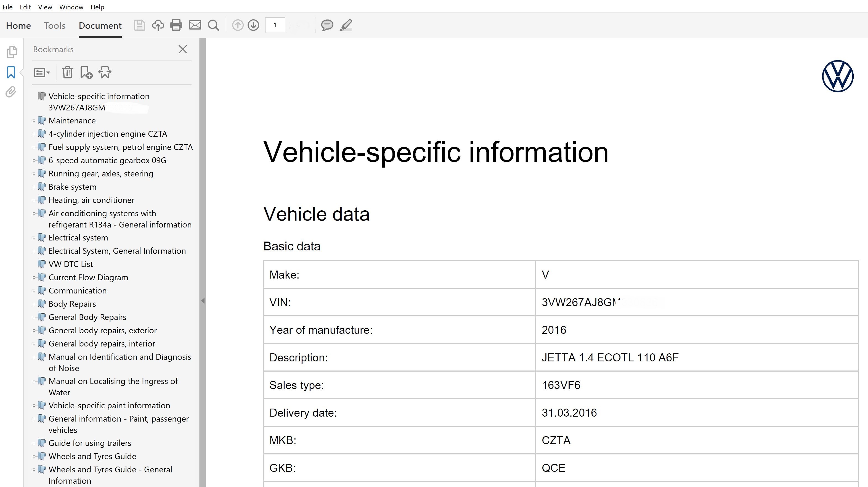Add a new bookmark icon
The width and height of the screenshot is (868, 487).
click(x=86, y=72)
